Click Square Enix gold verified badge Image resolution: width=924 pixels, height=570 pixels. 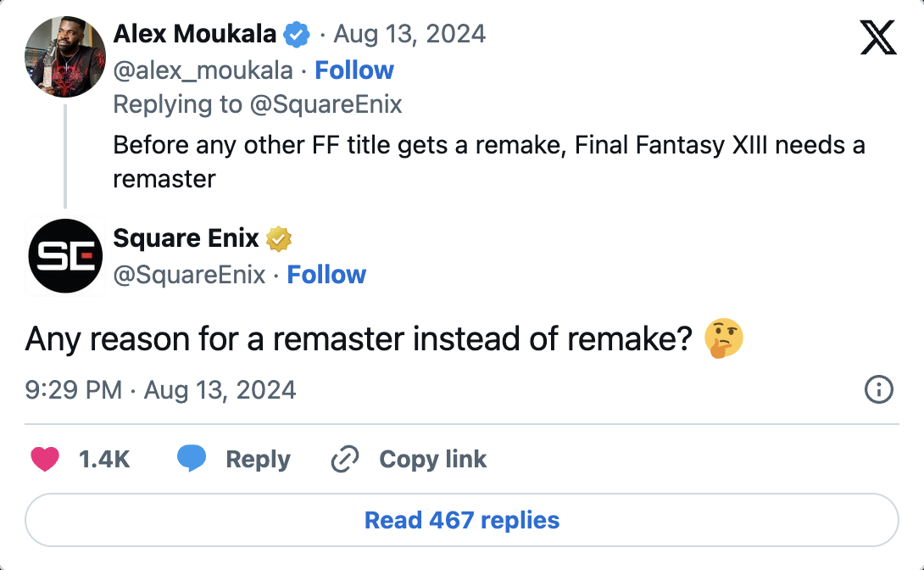tap(279, 239)
